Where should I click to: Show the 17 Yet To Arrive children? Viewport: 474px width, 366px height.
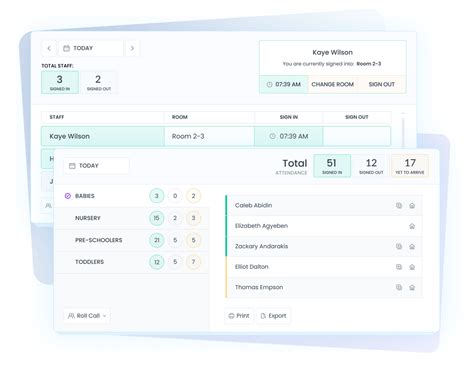pos(410,166)
